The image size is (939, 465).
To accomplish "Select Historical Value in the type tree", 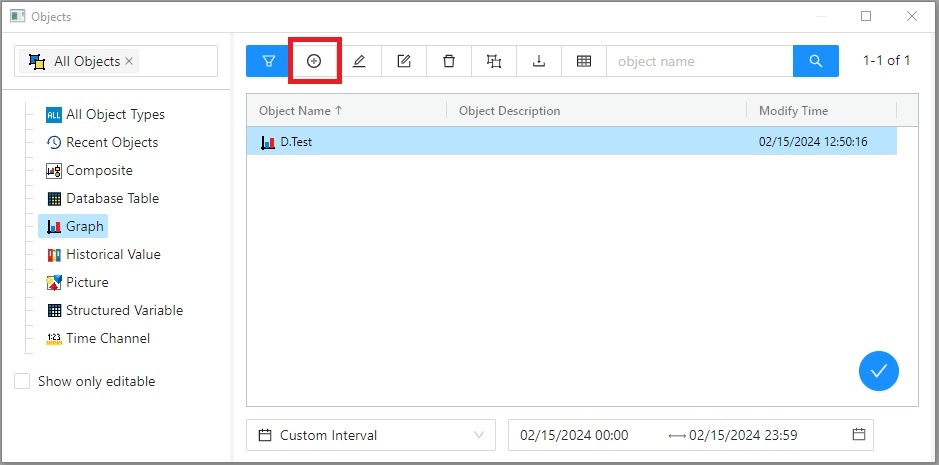I will pyautogui.click(x=113, y=254).
